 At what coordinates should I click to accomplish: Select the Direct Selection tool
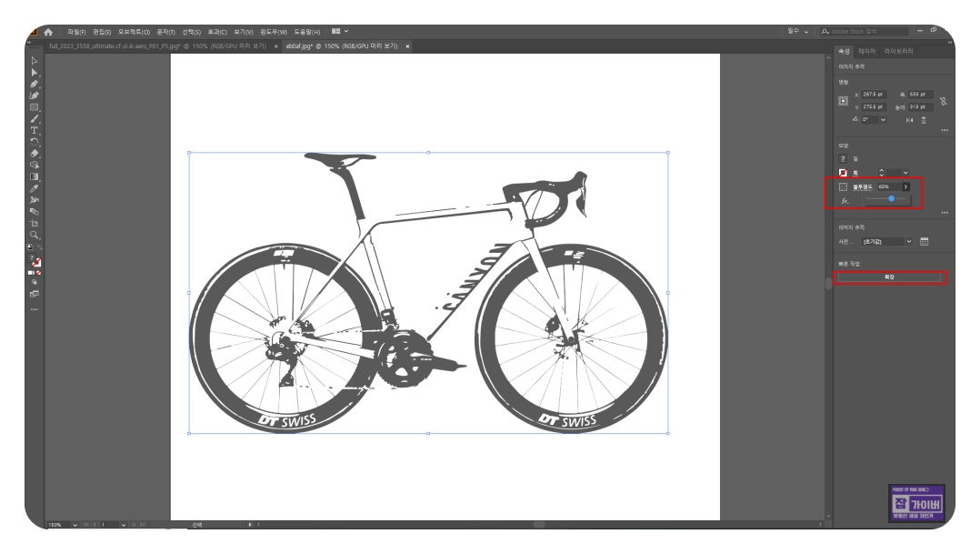35,73
